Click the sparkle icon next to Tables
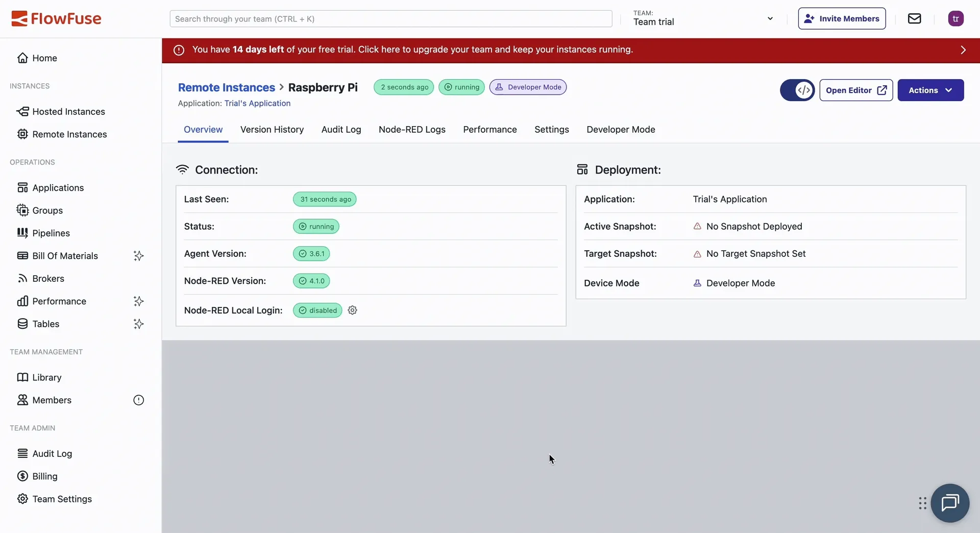Viewport: 980px width, 533px height. click(138, 324)
